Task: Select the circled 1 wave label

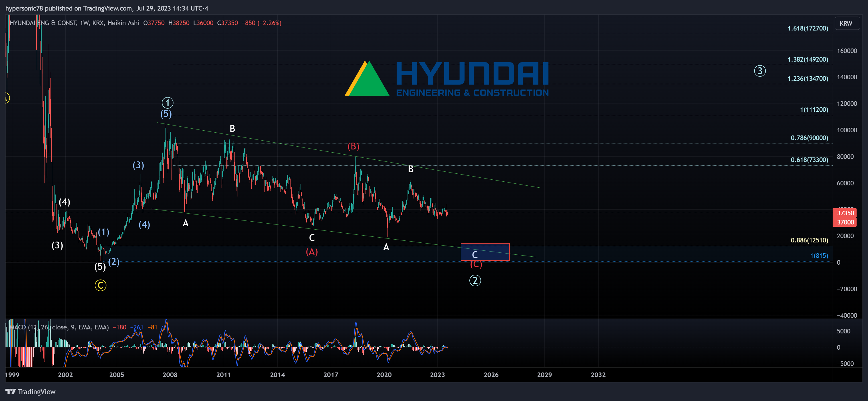Action: pyautogui.click(x=167, y=103)
